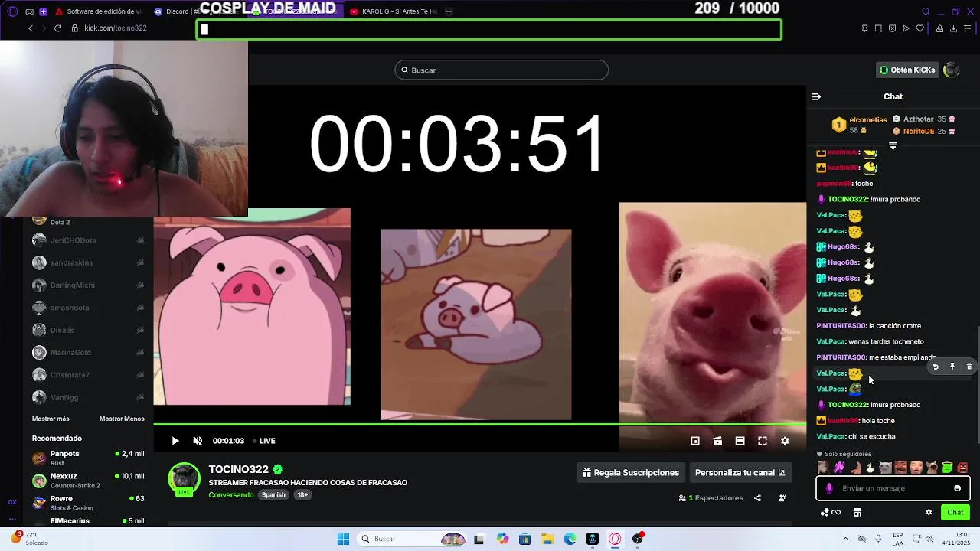Click the kick.com/tocino322 address bar
This screenshot has height=551, width=980.
[116, 28]
